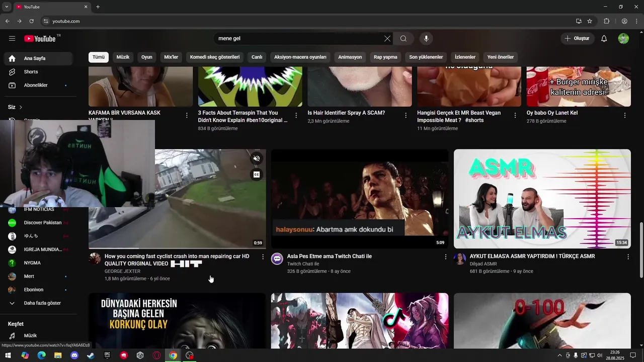Open the notifications bell

pyautogui.click(x=604, y=39)
